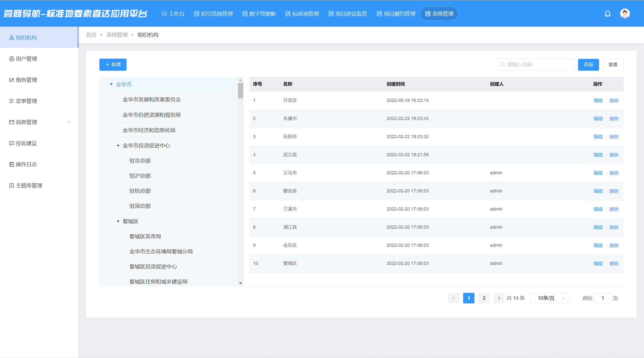Image resolution: width=644 pixels, height=358 pixels.
Task: Switch to the 项目履约管理 top tab
Action: (396, 14)
